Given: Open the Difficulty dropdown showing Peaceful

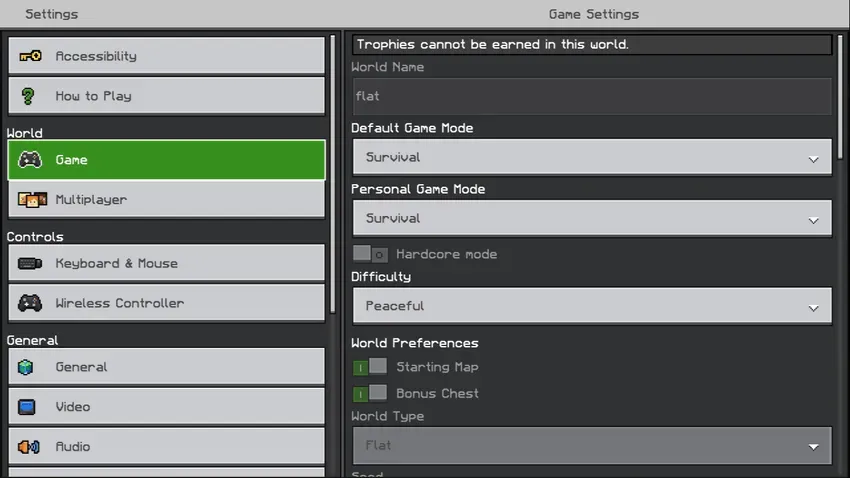Looking at the screenshot, I should [592, 306].
